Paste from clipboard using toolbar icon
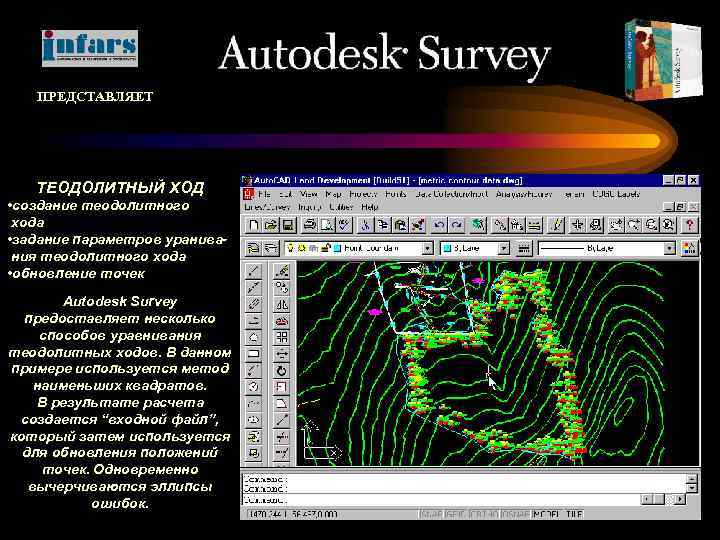 (x=400, y=225)
